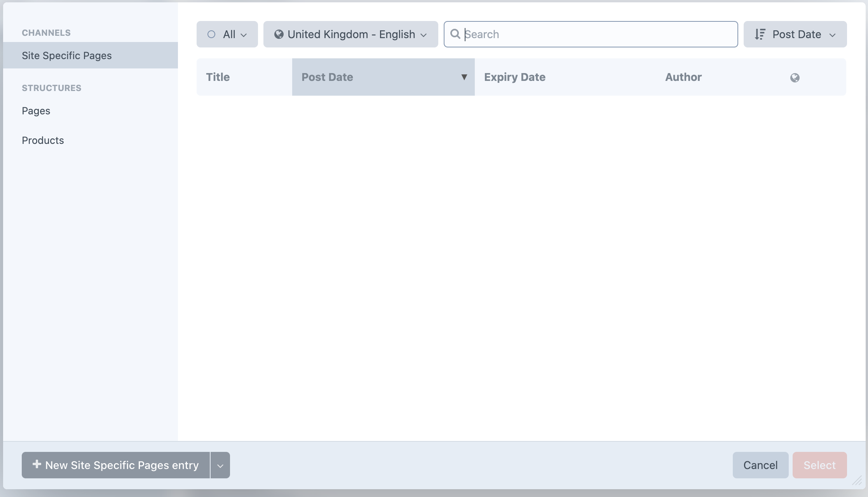
Task: Sort by the Author column
Action: click(718, 77)
